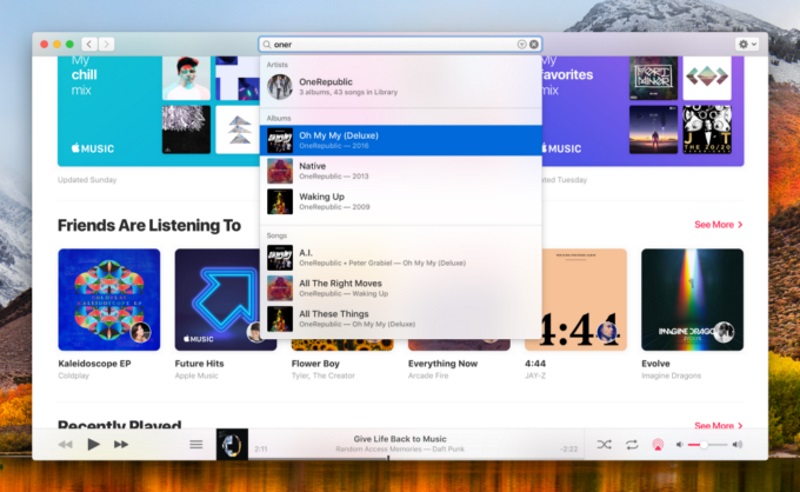The height and width of the screenshot is (492, 800).
Task: Click See More for Friends Are Listening To
Action: pos(718,225)
